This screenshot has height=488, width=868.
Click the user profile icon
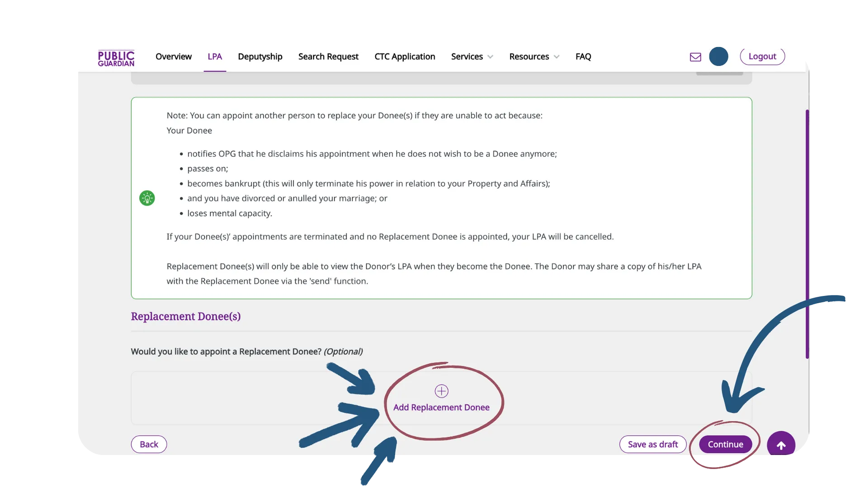718,56
